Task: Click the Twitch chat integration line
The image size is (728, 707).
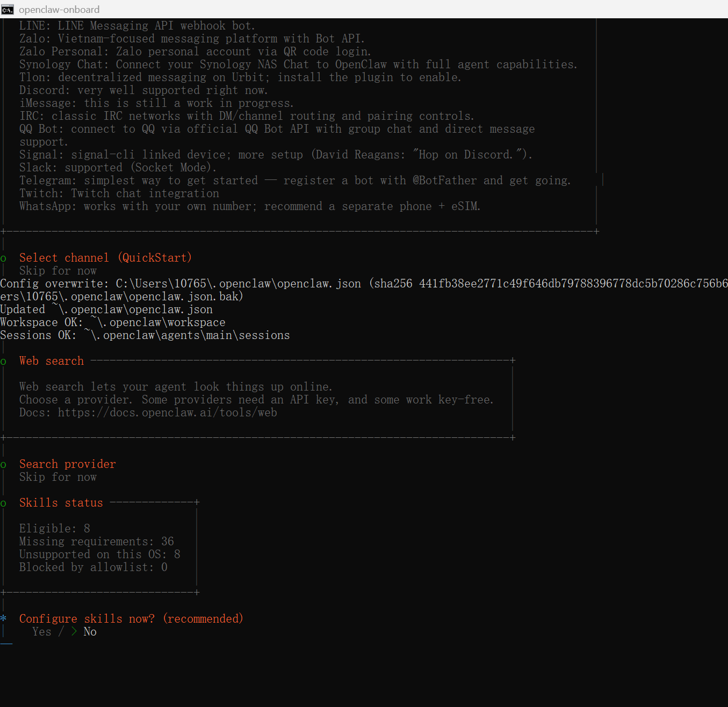Action: pos(119,193)
